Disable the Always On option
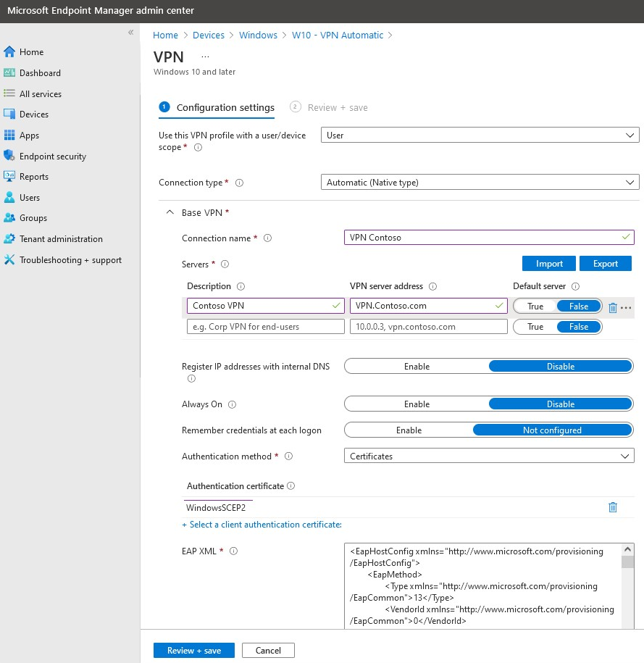This screenshot has width=644, height=663. tap(561, 404)
